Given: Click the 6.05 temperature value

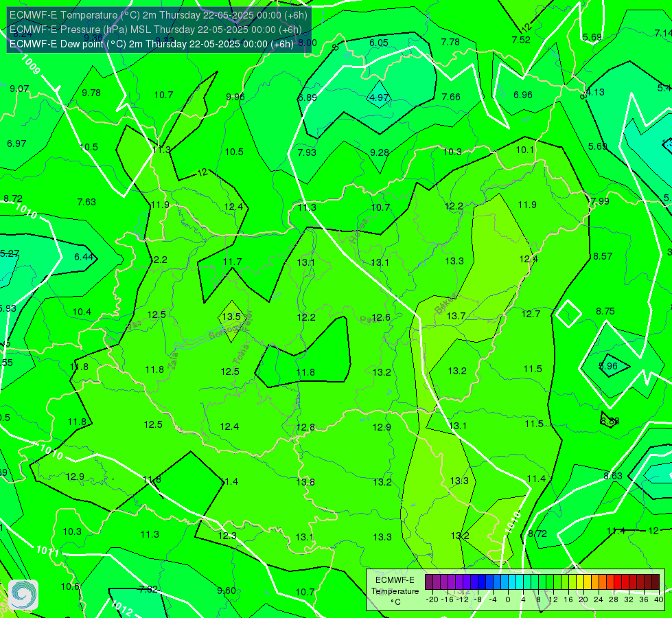Looking at the screenshot, I should (x=379, y=43).
